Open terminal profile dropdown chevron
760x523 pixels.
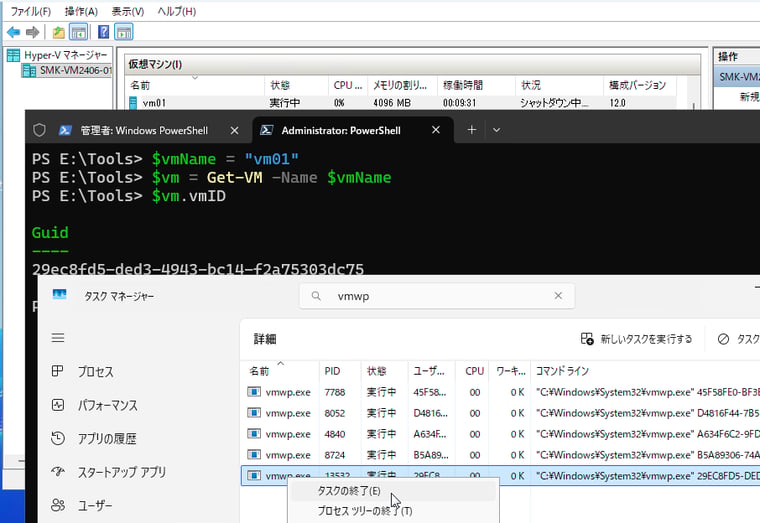[x=496, y=130]
